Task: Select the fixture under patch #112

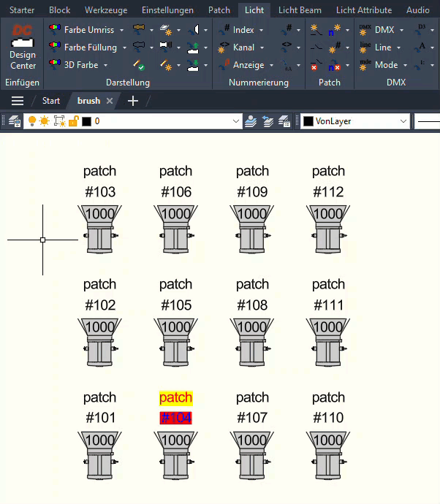Action: point(328,229)
